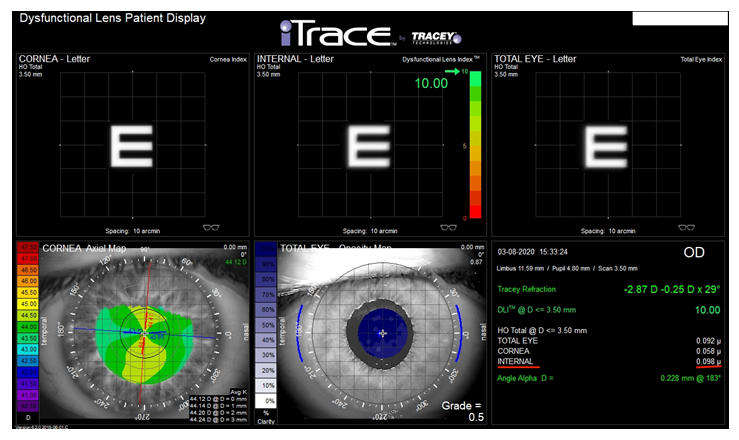Select the 80% clarity swatch
This screenshot has width=739, height=440.
click(266, 279)
